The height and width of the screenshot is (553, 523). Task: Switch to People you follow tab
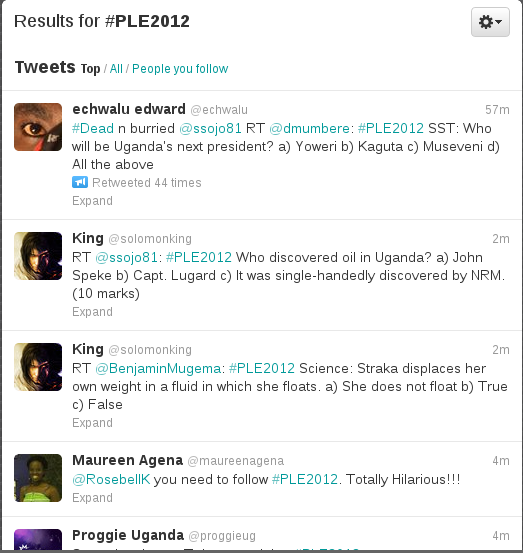[180, 68]
